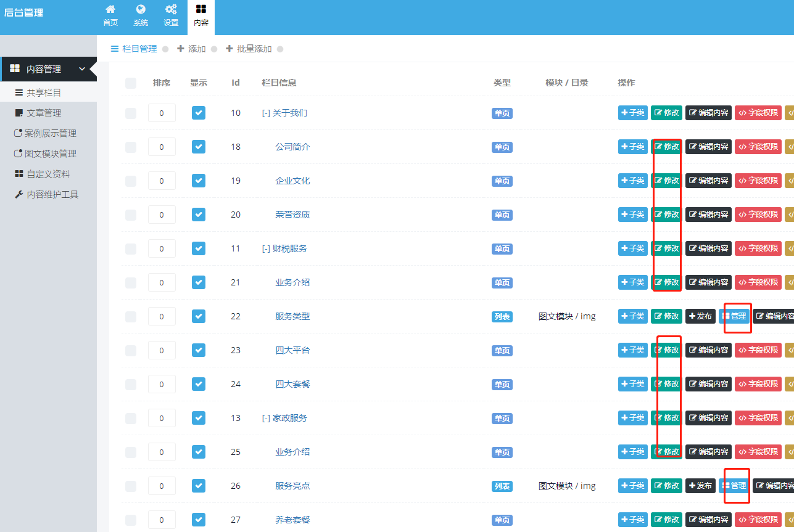Viewport: 794px width, 532px height.
Task: Collapse the 家政服务 category tree
Action: pos(266,418)
